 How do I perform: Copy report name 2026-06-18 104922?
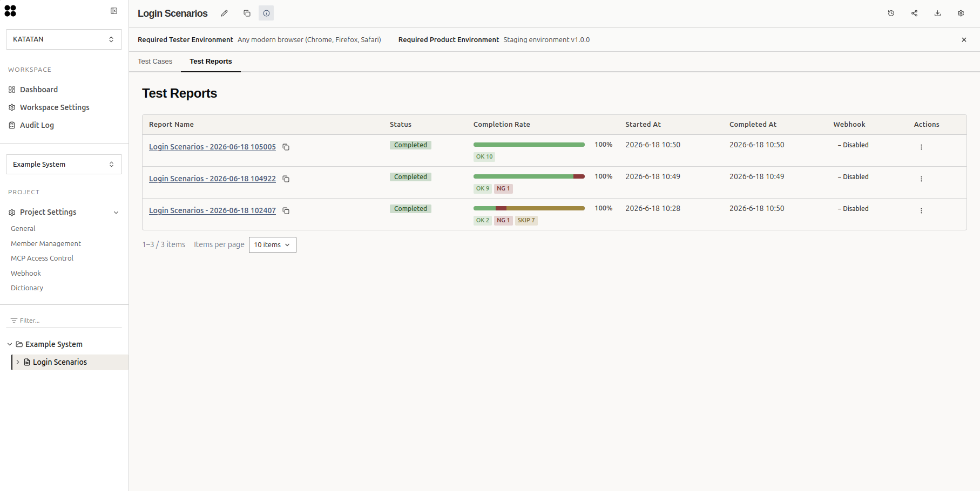click(x=286, y=179)
